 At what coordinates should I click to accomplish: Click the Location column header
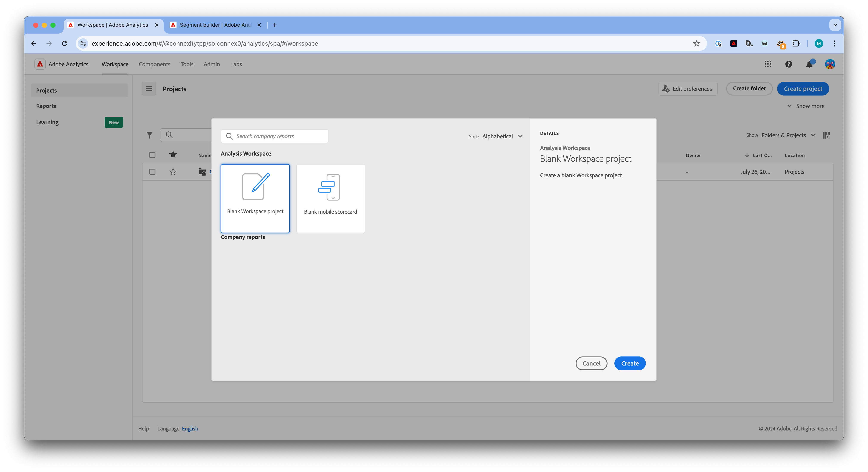[x=795, y=155]
